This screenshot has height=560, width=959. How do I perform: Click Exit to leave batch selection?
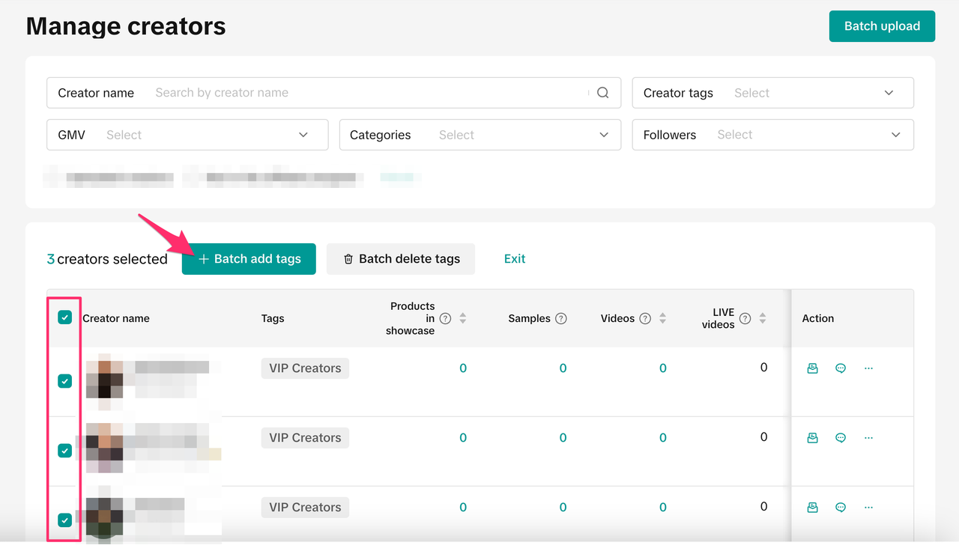tap(515, 259)
